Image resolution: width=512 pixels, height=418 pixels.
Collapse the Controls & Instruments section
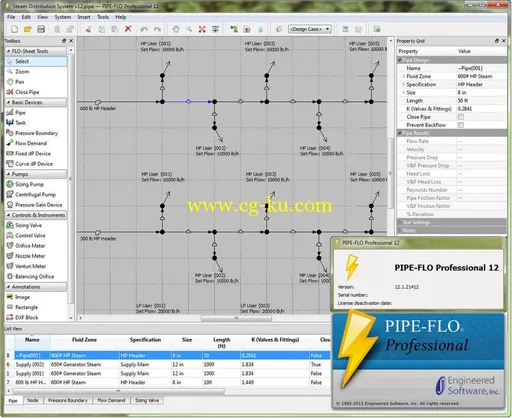[9, 215]
